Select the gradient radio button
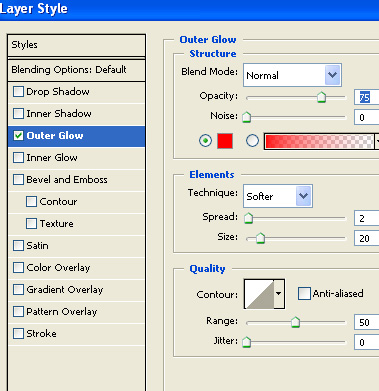Viewport: 379px width, 391px height. 252,141
